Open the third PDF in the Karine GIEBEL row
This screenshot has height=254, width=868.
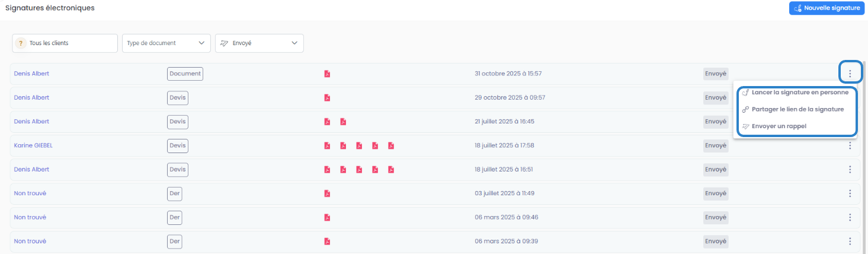coord(359,145)
